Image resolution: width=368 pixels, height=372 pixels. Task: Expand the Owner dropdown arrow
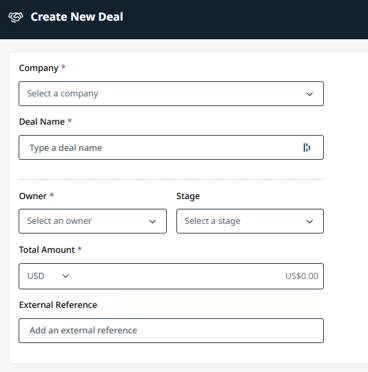click(152, 221)
